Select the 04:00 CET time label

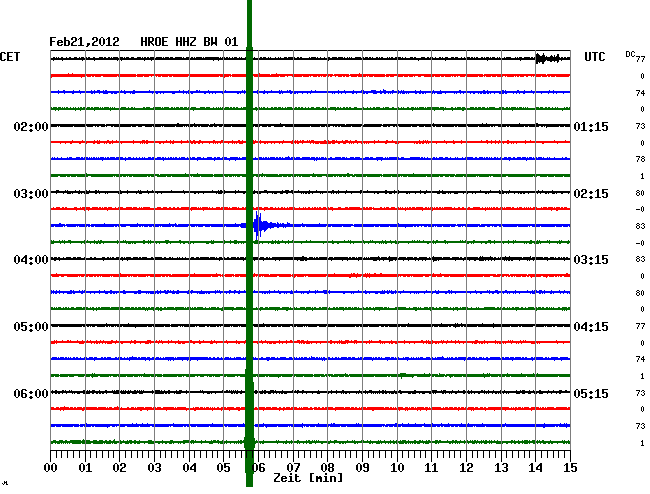[31, 260]
